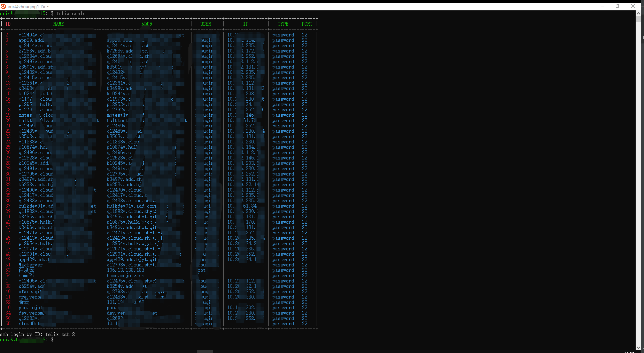Click port 22 in row 55

305,324
